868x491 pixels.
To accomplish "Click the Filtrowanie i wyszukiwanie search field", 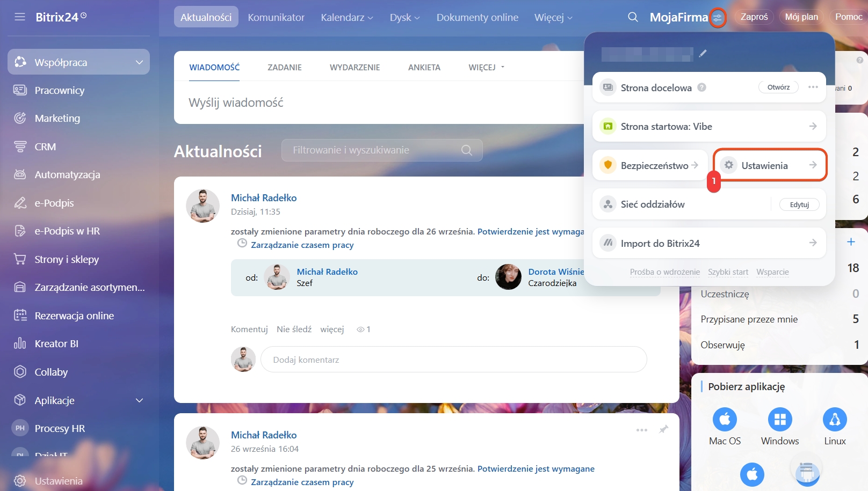I will (376, 150).
